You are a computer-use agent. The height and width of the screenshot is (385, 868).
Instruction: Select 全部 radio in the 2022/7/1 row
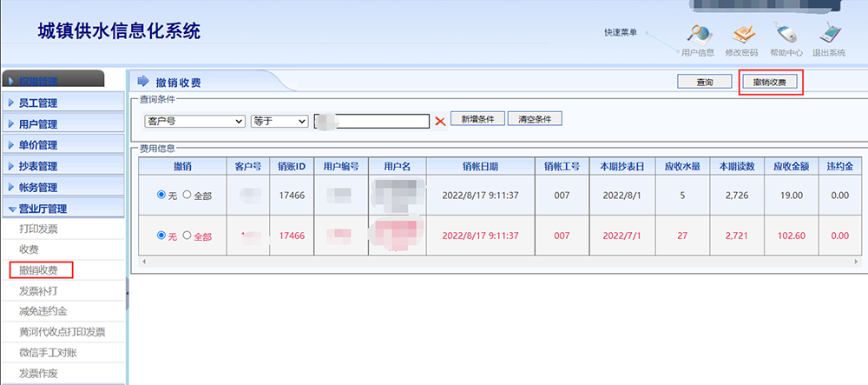pyautogui.click(x=187, y=235)
